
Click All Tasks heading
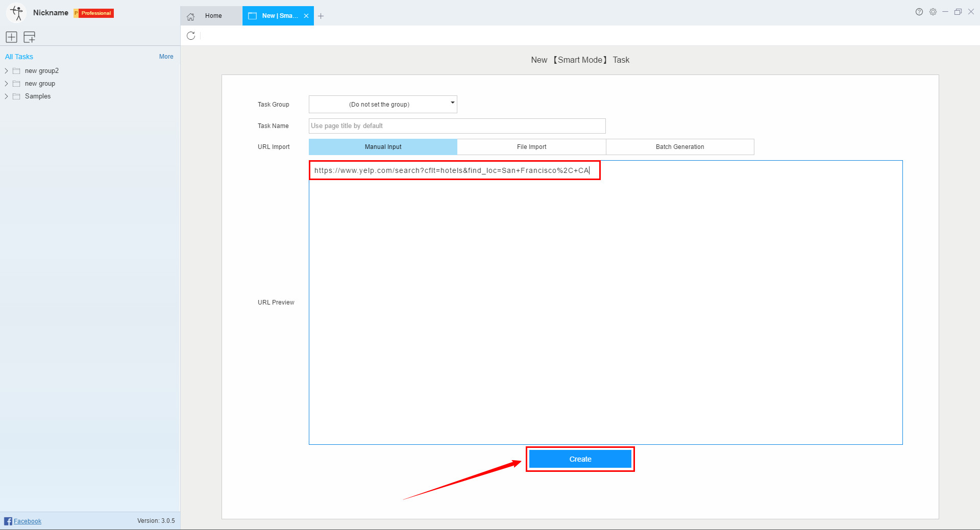pyautogui.click(x=19, y=57)
